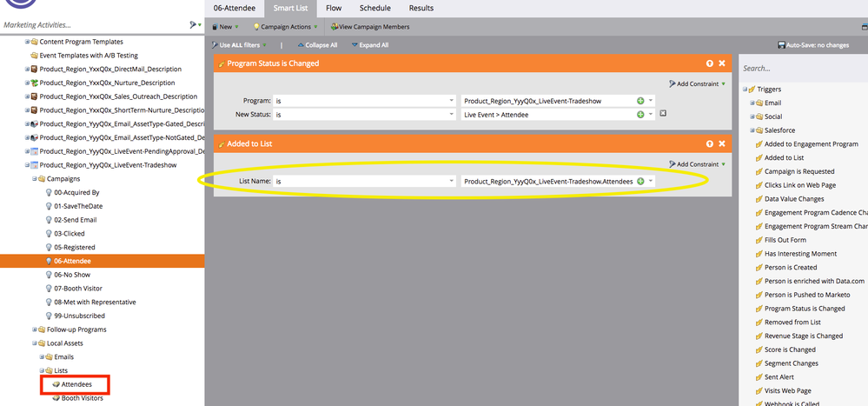Open the tree filter icon beside Marketing Activities
868x406 pixels.
(x=195, y=25)
